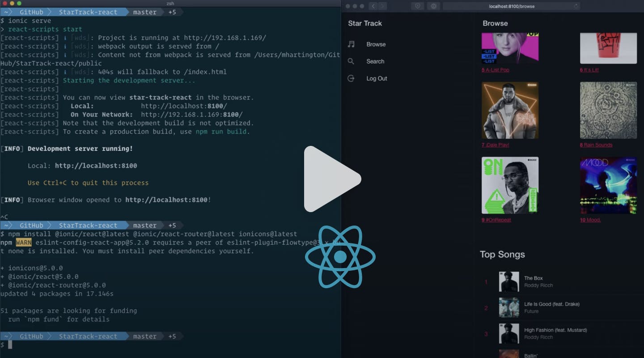Open Browse in the Star Track sidebar
This screenshot has width=644, height=358.
[x=376, y=44]
